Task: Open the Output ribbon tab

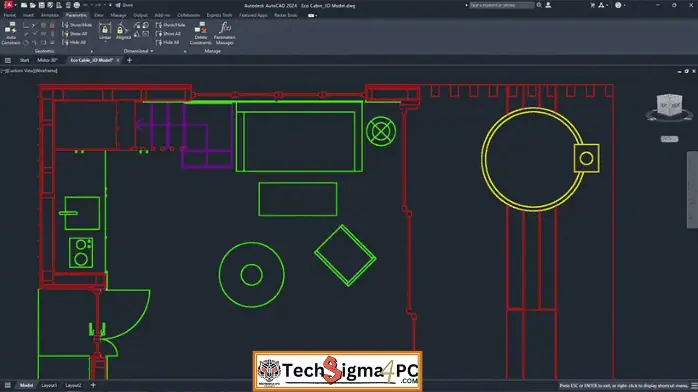Action: pyautogui.click(x=140, y=15)
